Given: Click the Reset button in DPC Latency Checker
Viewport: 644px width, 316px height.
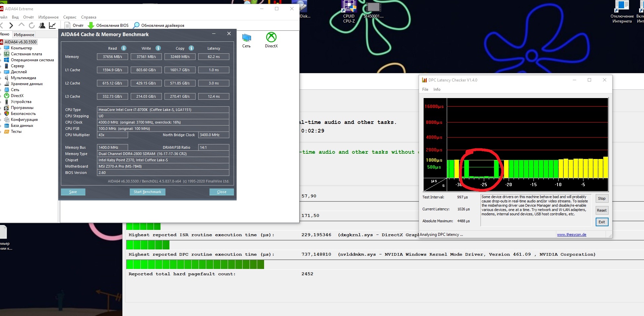Looking at the screenshot, I should [x=601, y=210].
